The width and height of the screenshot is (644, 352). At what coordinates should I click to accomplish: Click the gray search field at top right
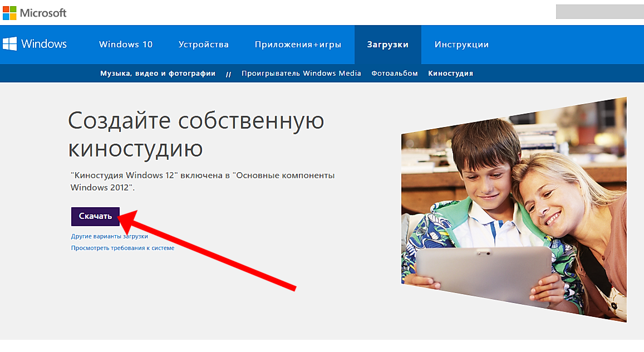(x=599, y=11)
